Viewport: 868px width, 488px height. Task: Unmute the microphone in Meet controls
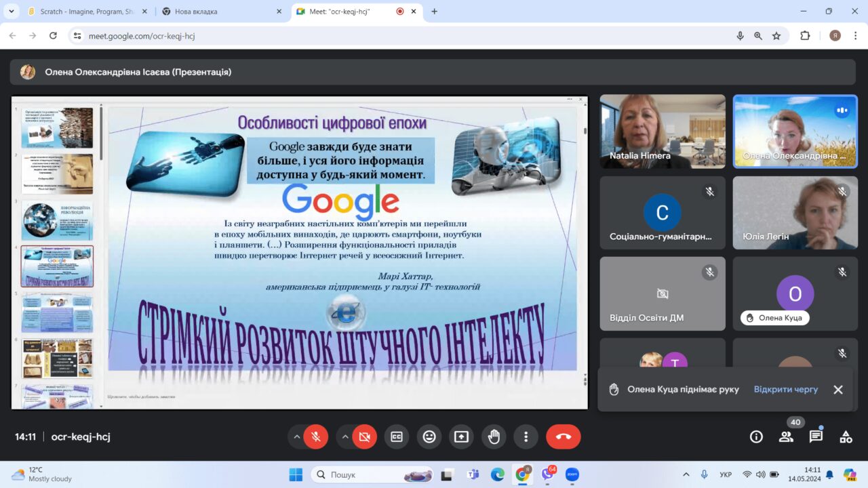(316, 437)
